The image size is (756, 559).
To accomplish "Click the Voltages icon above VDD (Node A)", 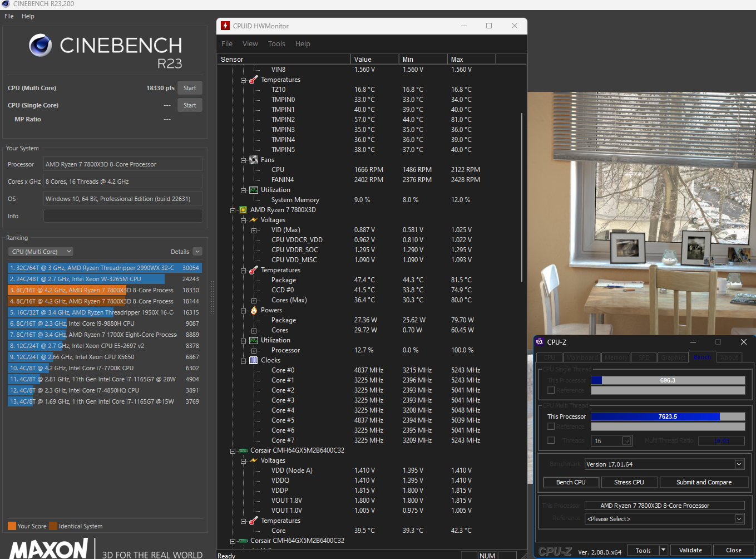I will coord(254,460).
